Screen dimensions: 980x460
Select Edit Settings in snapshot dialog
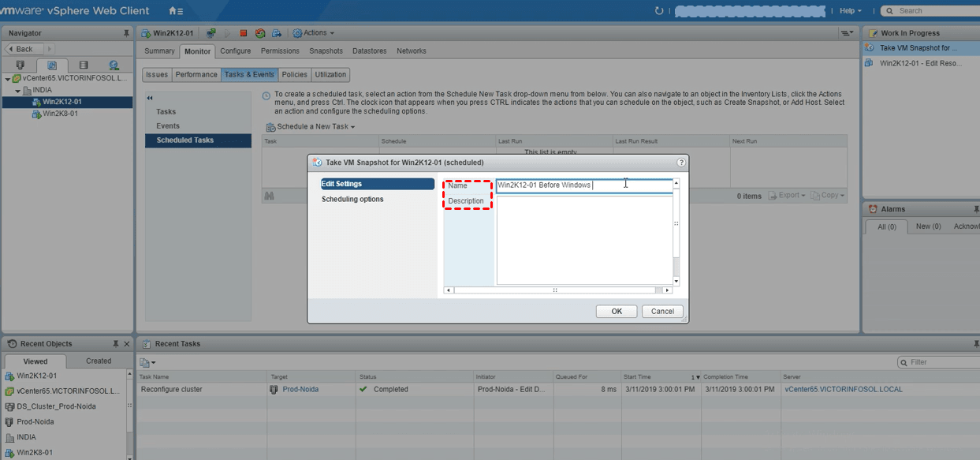[x=377, y=184]
